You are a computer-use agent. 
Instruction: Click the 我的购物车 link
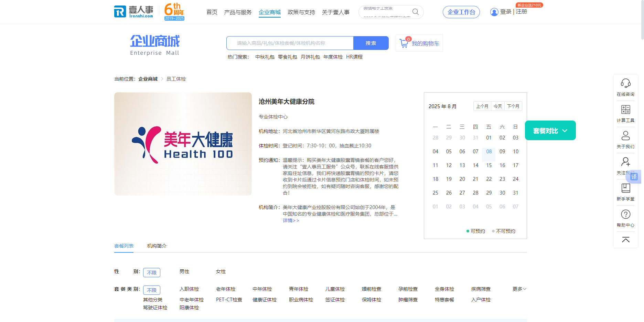(426, 43)
